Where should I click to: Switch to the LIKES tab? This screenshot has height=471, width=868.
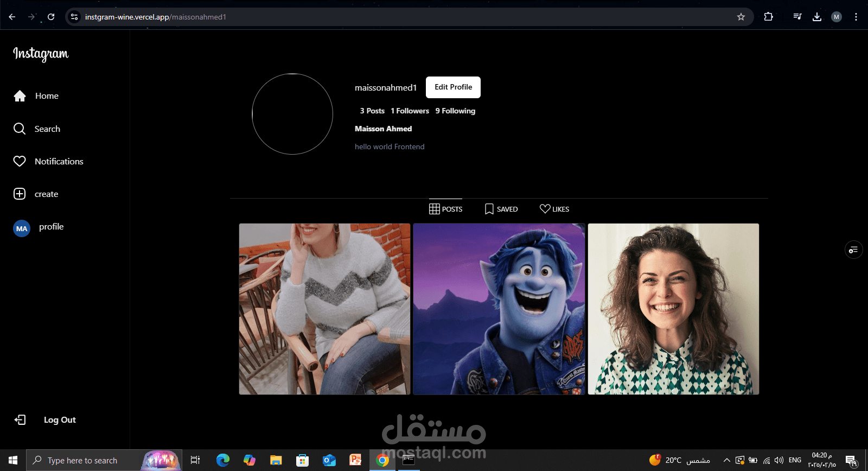pos(554,209)
